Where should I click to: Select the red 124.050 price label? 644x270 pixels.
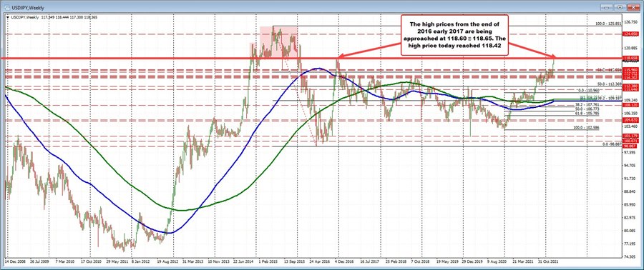tap(630, 34)
